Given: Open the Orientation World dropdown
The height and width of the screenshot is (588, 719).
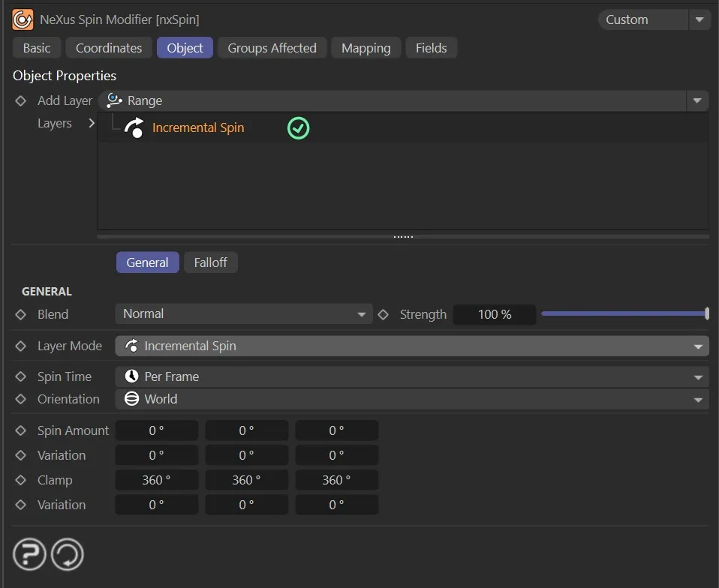Looking at the screenshot, I should point(411,399).
